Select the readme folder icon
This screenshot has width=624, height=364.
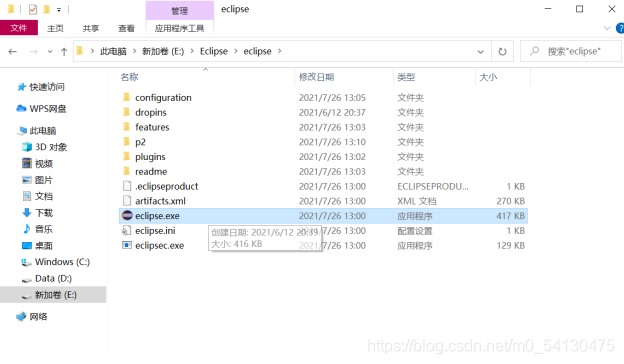[x=127, y=171]
